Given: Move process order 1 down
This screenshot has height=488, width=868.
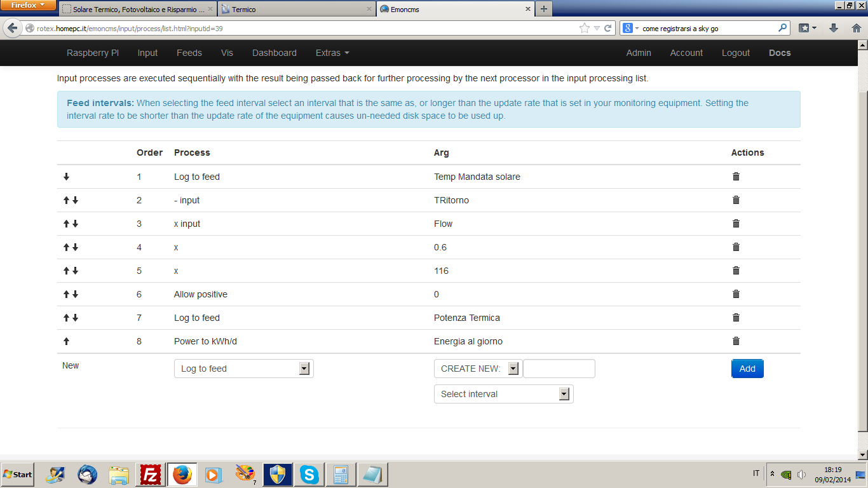Looking at the screenshot, I should (66, 177).
